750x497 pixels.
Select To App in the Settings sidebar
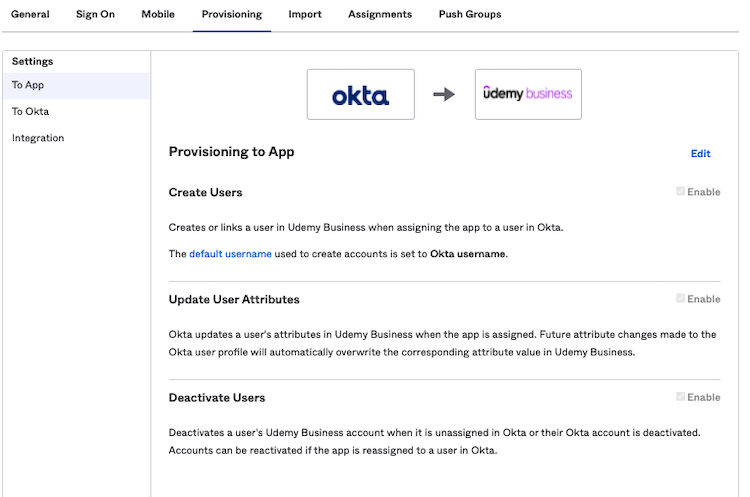[28, 86]
